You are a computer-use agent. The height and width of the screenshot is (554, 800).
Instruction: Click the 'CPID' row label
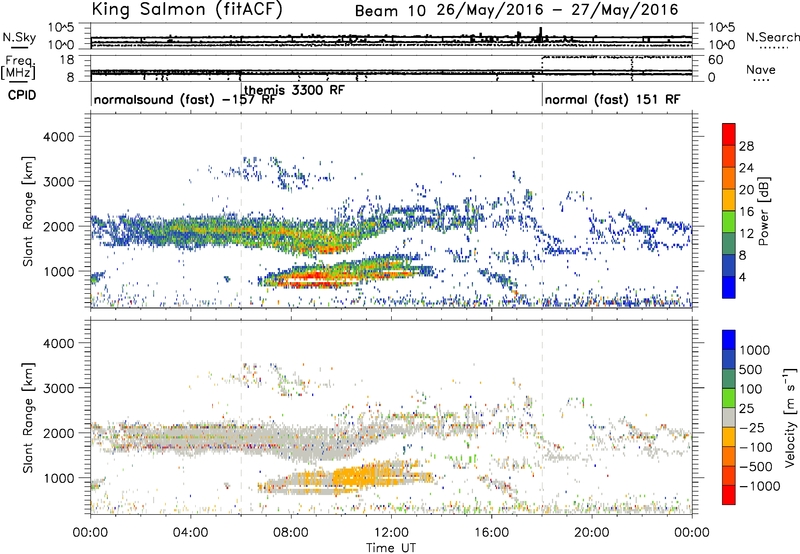(22, 95)
